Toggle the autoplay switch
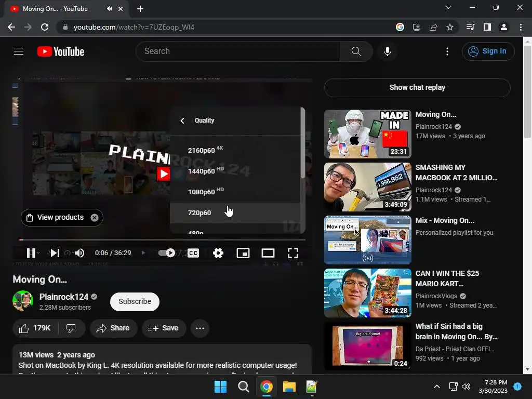The width and height of the screenshot is (532, 399). click(x=167, y=253)
